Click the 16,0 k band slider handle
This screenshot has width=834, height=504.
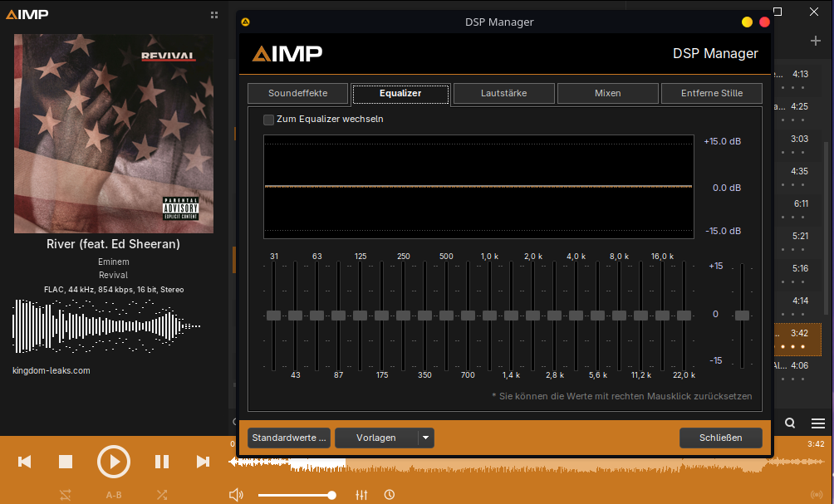coord(662,316)
